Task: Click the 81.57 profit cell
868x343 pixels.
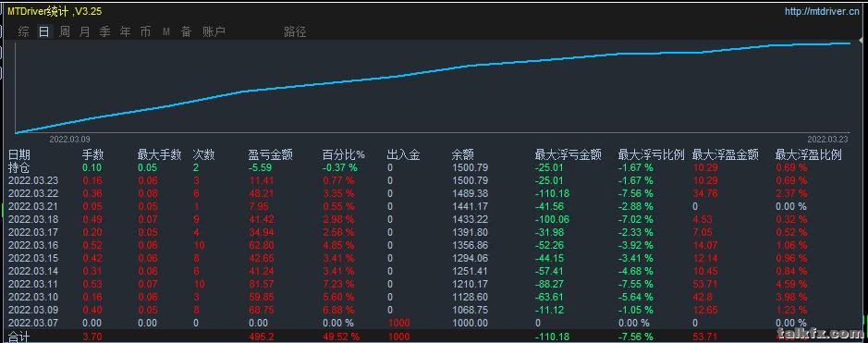Action: click(x=262, y=285)
